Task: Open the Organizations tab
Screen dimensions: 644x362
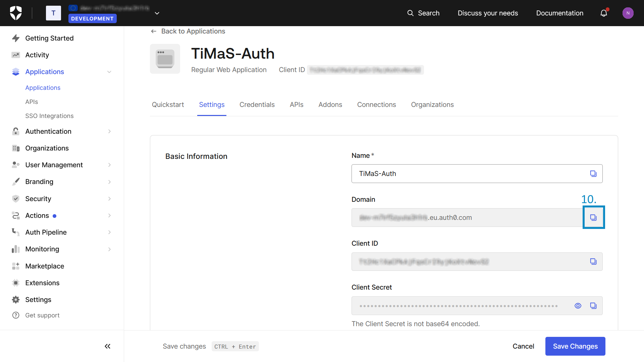Action: [x=432, y=105]
